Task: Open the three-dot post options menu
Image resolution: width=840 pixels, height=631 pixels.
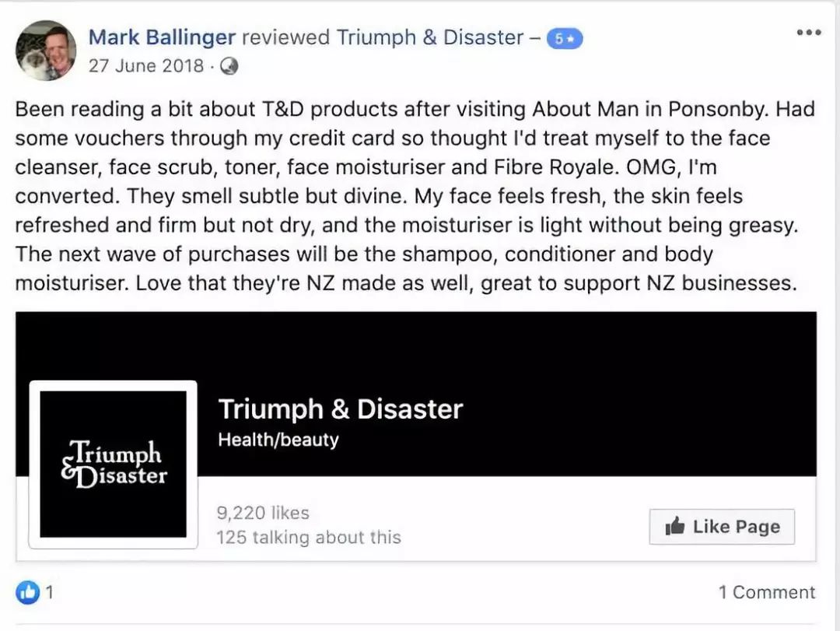Action: coord(808,33)
